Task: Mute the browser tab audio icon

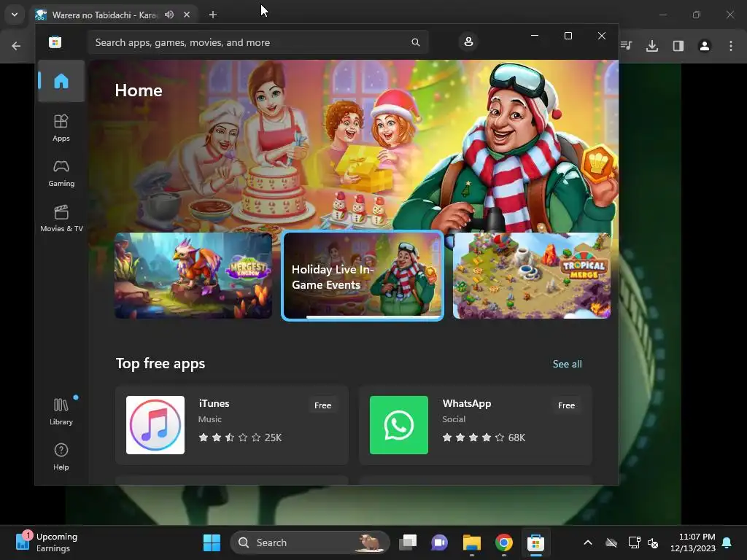Action: pyautogui.click(x=169, y=15)
